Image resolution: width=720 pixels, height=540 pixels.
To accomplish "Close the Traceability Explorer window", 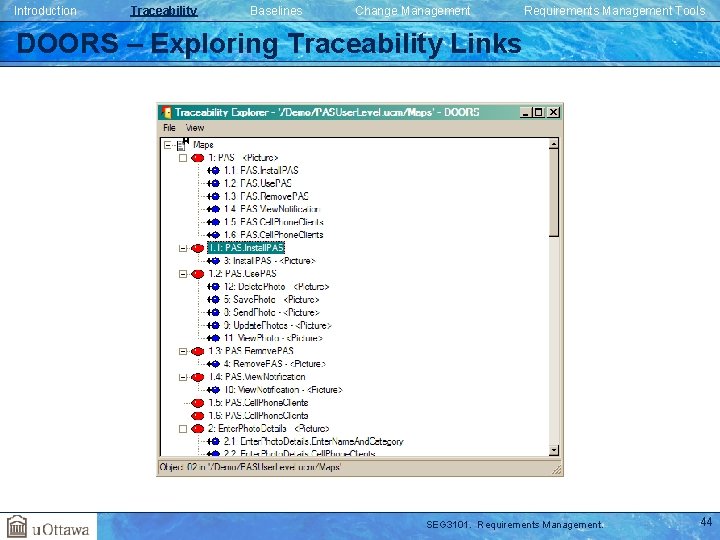I will [x=554, y=112].
